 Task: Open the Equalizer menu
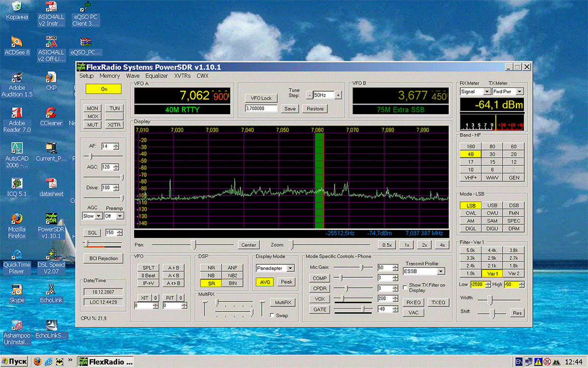pos(156,76)
